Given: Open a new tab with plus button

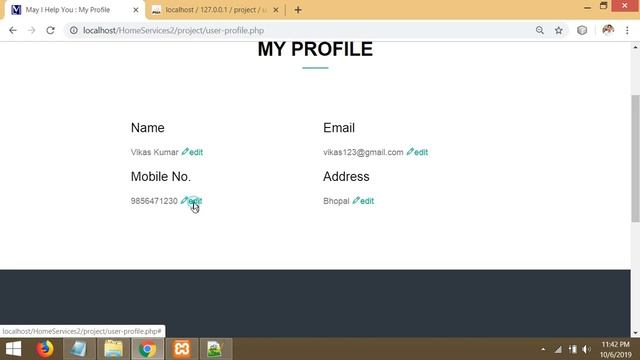Looking at the screenshot, I should (x=298, y=10).
